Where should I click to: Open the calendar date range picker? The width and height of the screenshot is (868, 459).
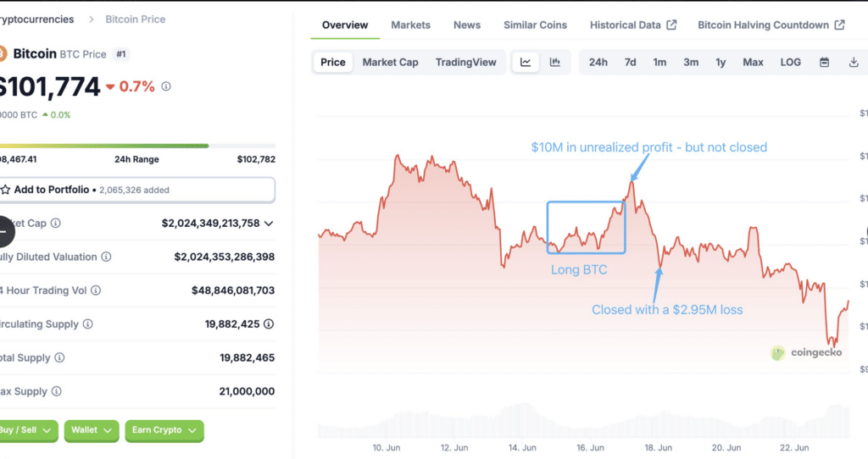click(x=824, y=62)
